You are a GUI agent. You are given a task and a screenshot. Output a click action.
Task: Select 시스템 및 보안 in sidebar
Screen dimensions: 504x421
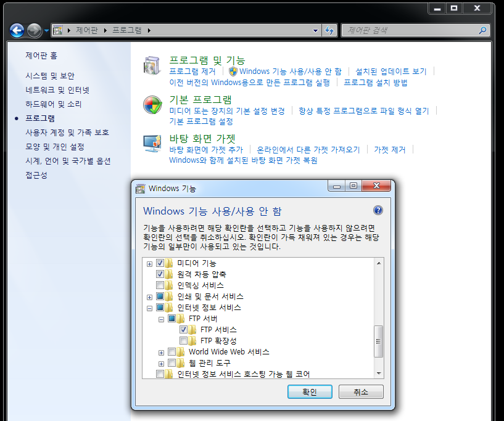[x=50, y=76]
